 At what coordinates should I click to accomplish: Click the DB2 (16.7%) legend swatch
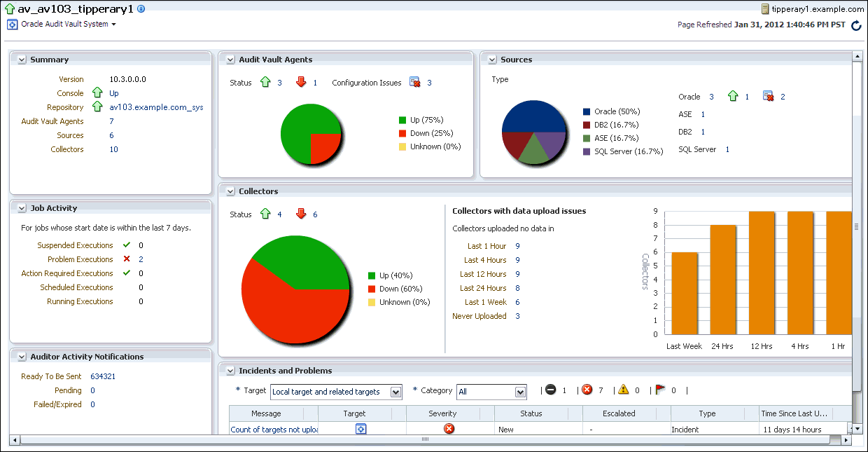(587, 125)
